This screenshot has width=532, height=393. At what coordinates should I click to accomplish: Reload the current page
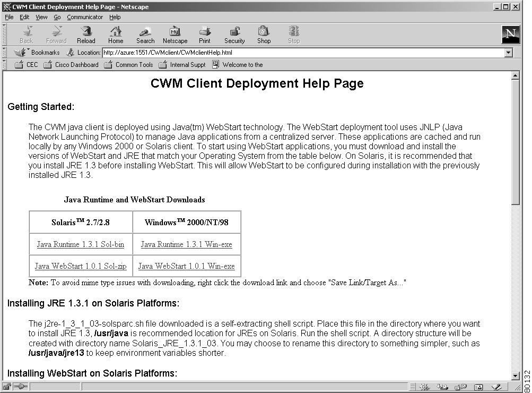(x=86, y=35)
